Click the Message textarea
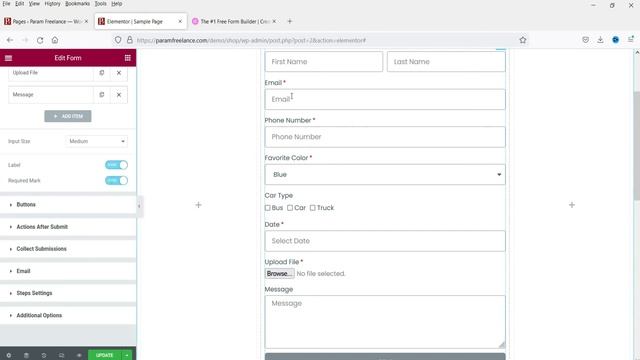Screen dimensions: 640x360 385,322
